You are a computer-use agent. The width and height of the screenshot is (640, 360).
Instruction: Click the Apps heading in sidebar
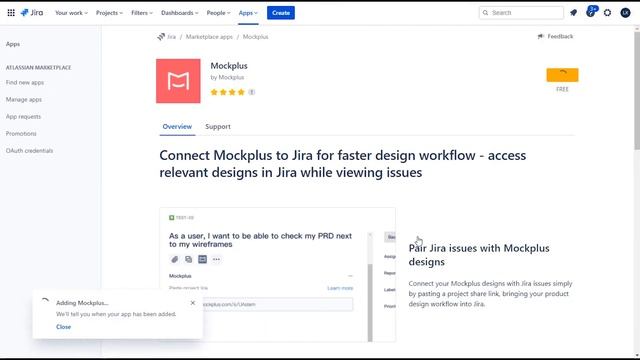pos(13,44)
